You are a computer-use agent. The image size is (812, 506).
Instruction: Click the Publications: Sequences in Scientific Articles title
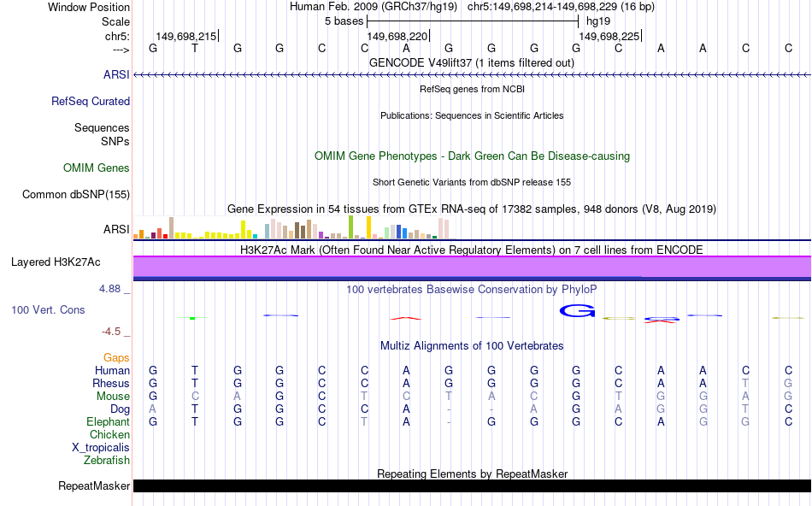coord(472,115)
